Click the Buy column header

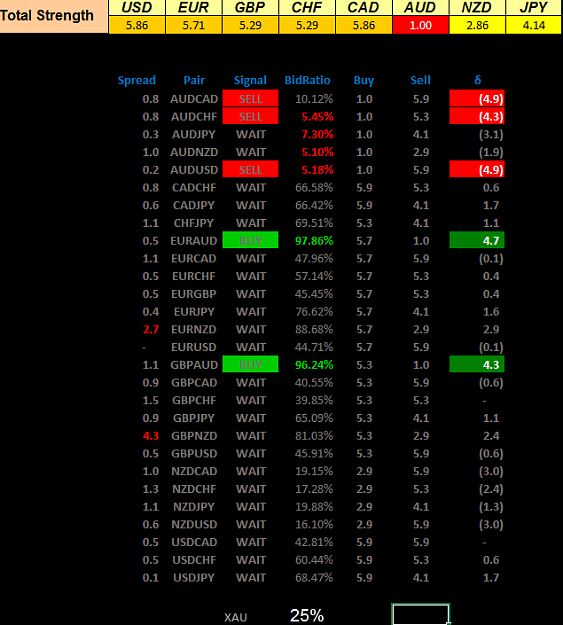[x=364, y=81]
